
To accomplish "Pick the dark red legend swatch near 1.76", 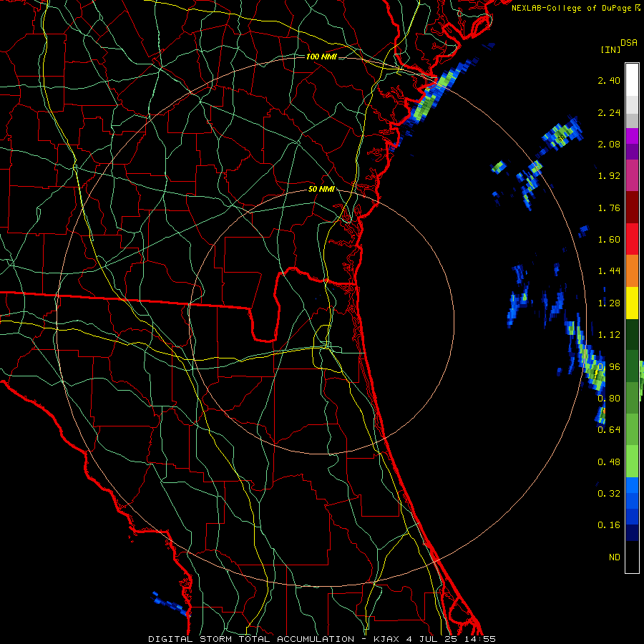I will [632, 208].
